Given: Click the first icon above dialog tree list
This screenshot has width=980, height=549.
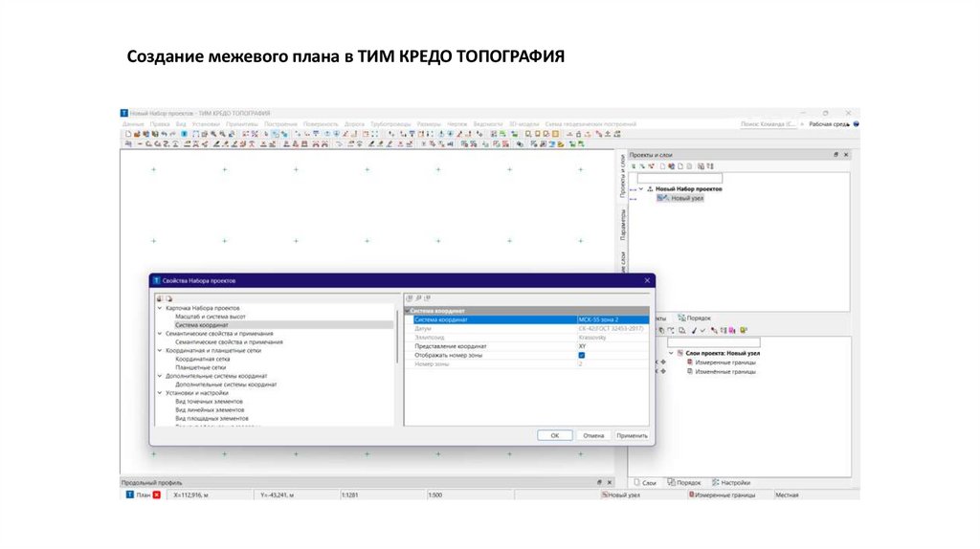Looking at the screenshot, I should 160,298.
